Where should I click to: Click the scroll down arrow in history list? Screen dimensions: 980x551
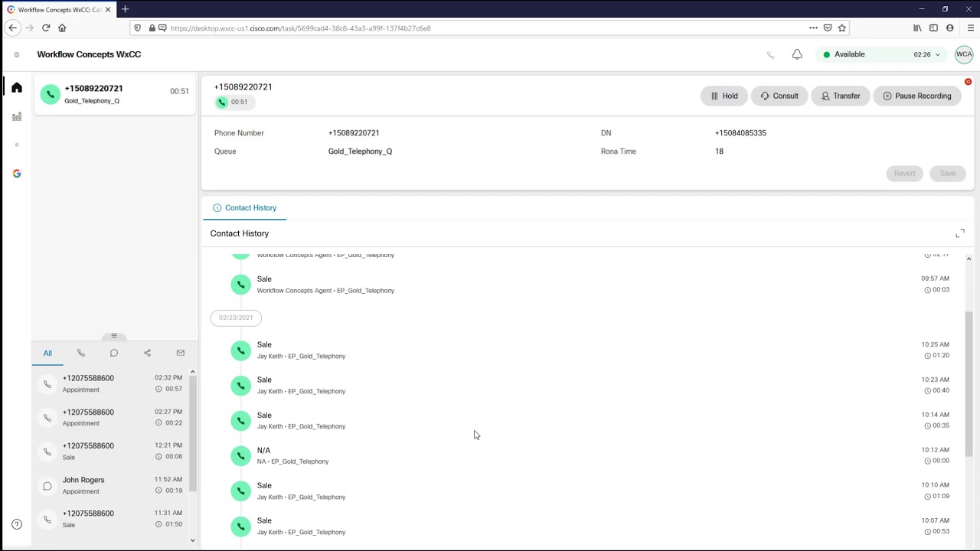coord(193,540)
